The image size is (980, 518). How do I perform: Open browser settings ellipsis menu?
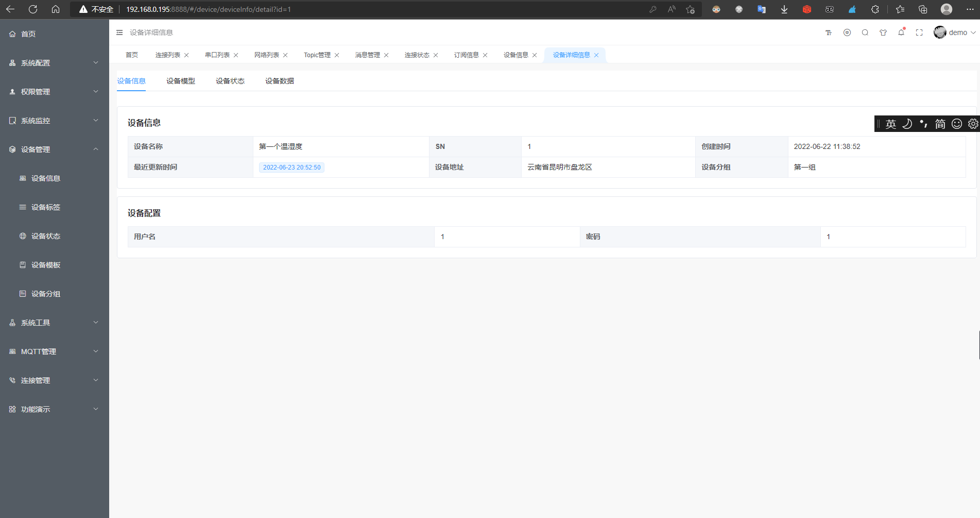point(970,9)
